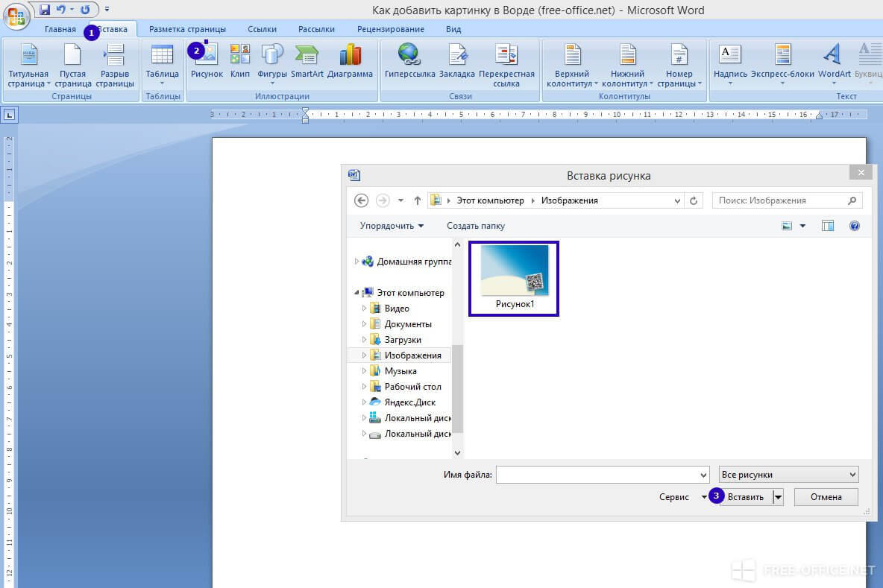
Task: Expand Домашняя группа in tree
Action: [x=356, y=261]
